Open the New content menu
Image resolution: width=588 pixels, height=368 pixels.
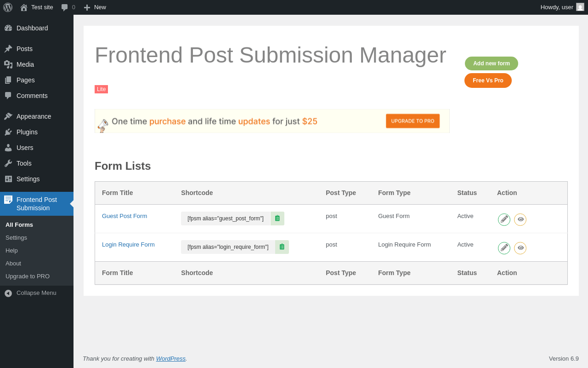95,7
